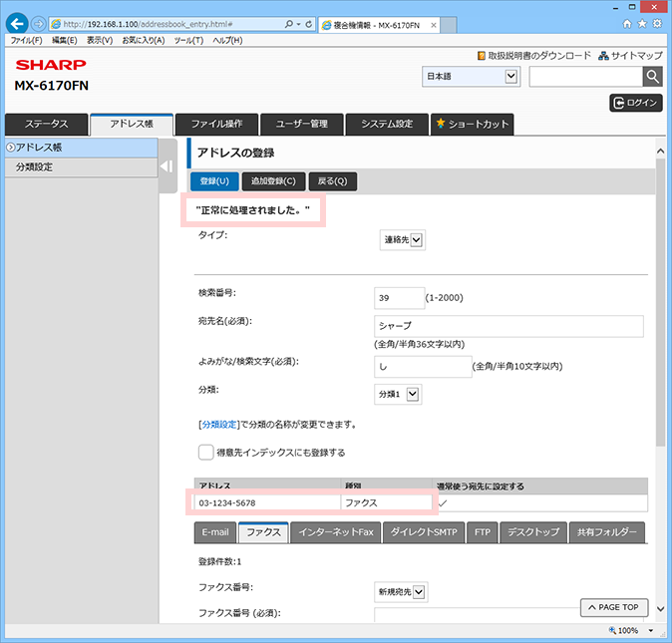Image resolution: width=672 pixels, height=643 pixels.
Task: Open a new browser tab
Action: [449, 25]
